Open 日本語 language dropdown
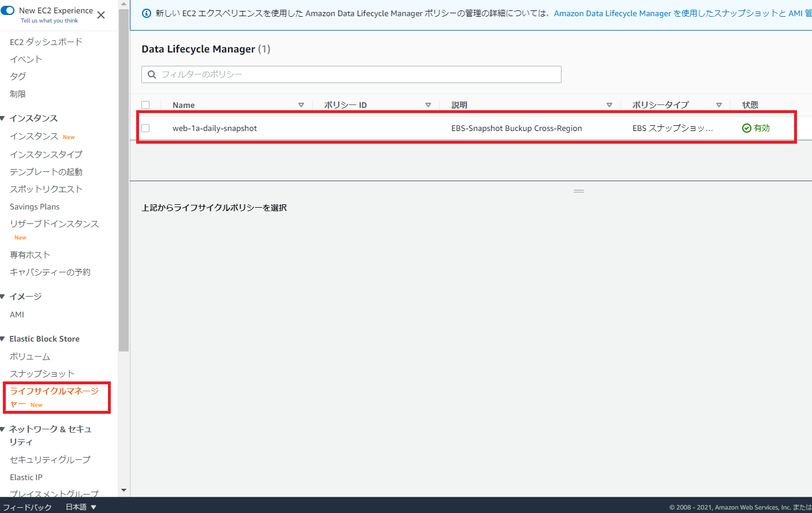 [81, 507]
